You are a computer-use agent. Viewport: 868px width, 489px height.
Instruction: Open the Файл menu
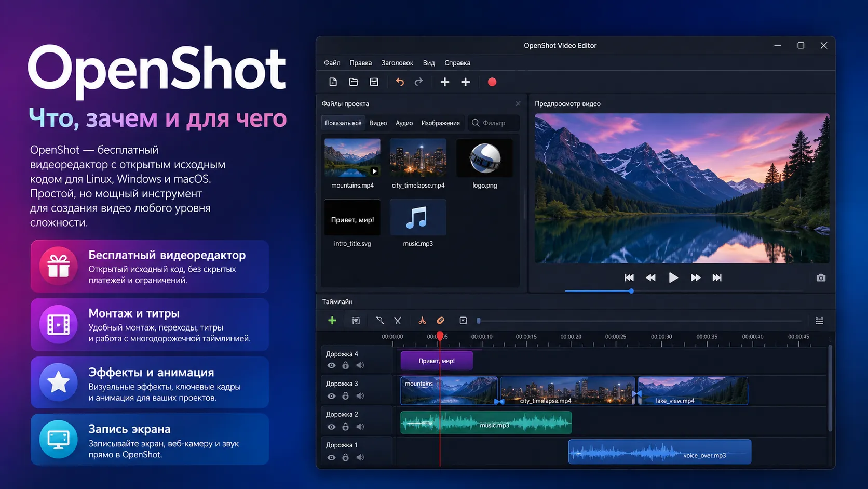(332, 63)
